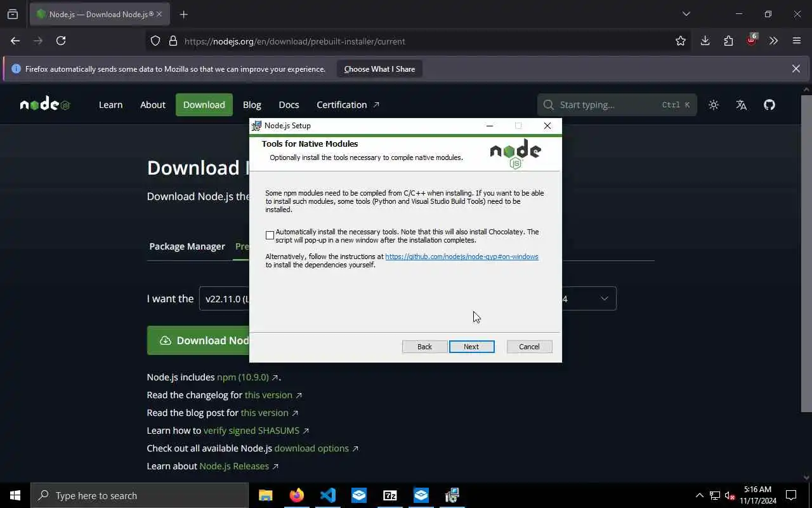Viewport: 812px width, 508px height.
Task: Bookmark this page with the star icon
Action: click(x=681, y=41)
